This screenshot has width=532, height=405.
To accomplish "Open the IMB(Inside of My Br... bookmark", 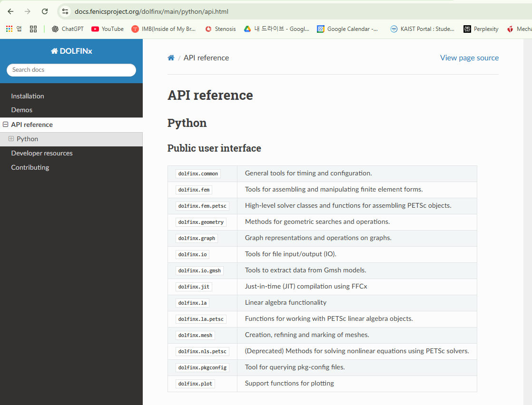I will pyautogui.click(x=164, y=29).
